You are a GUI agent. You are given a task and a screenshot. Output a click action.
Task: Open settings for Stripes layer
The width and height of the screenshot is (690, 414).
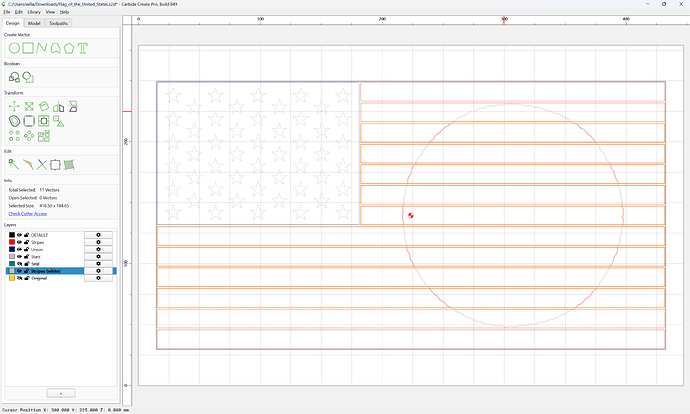(x=98, y=242)
